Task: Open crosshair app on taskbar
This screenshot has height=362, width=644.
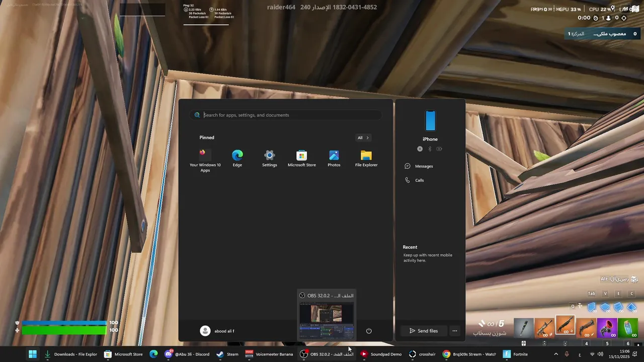Action: (x=422, y=354)
